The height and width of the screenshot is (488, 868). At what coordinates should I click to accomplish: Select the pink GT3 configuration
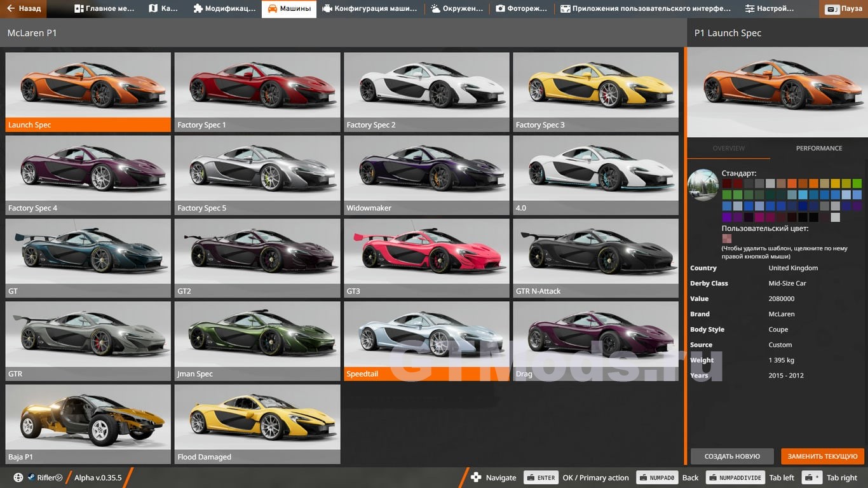tap(426, 258)
